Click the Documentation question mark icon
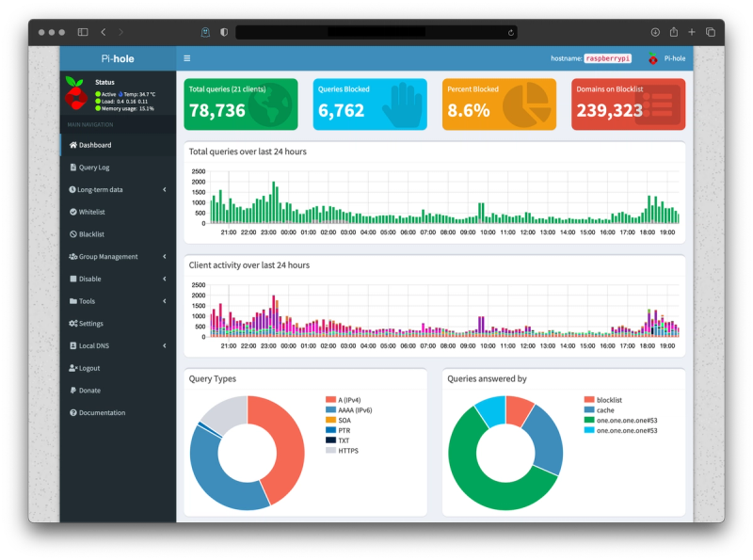 pyautogui.click(x=73, y=413)
